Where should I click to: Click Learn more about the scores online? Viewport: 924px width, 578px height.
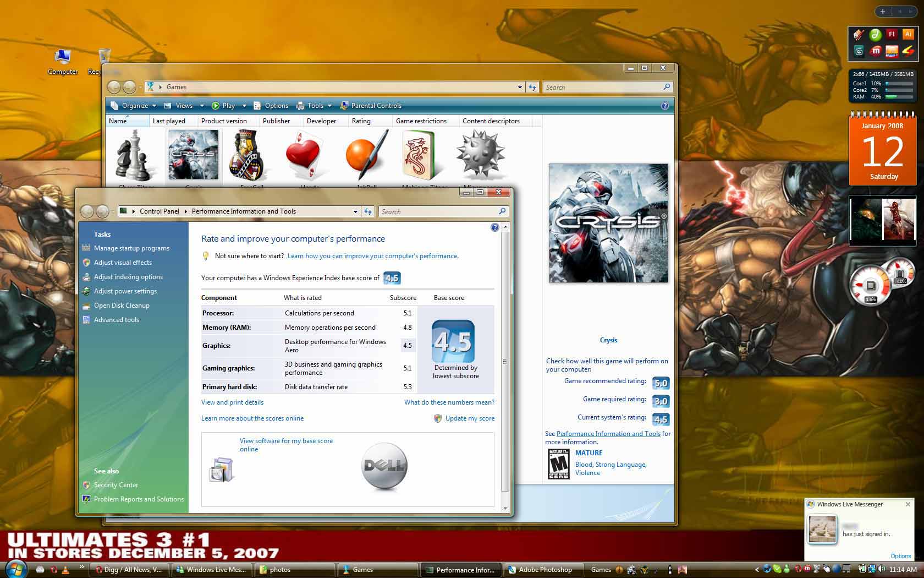click(252, 418)
